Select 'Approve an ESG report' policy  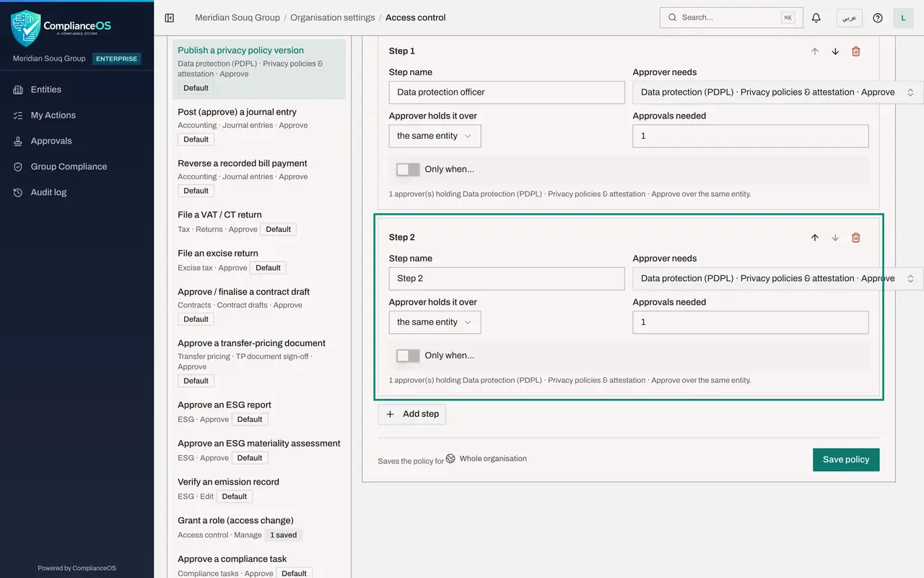(x=259, y=412)
